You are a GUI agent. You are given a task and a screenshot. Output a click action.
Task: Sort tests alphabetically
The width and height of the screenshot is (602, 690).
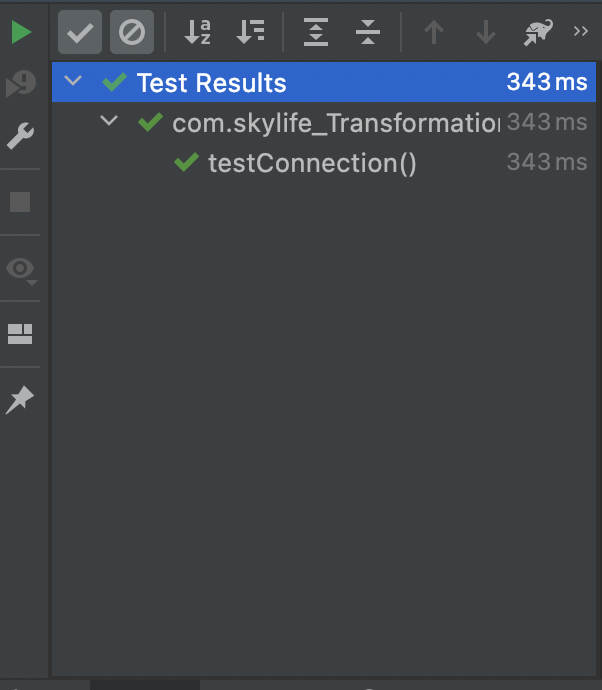point(198,32)
